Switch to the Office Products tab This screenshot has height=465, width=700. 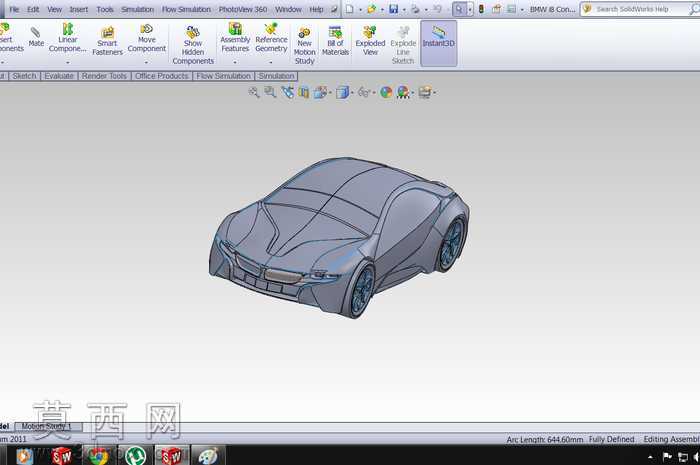click(162, 76)
